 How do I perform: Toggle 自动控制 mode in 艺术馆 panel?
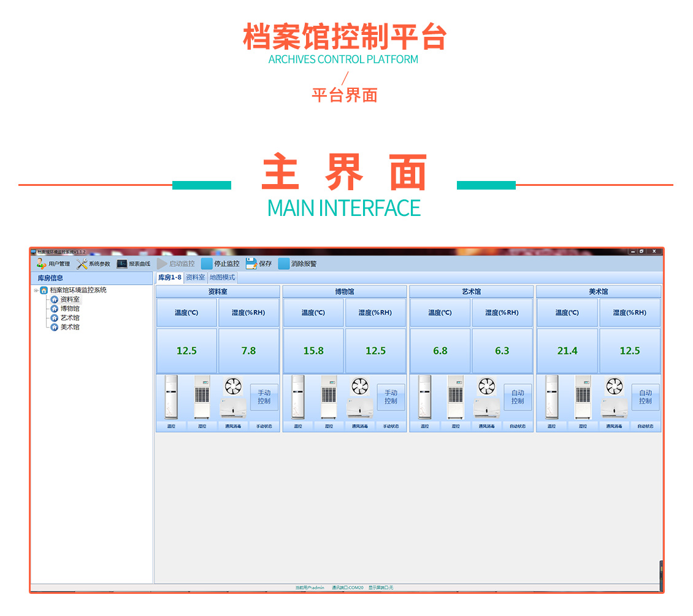click(518, 397)
